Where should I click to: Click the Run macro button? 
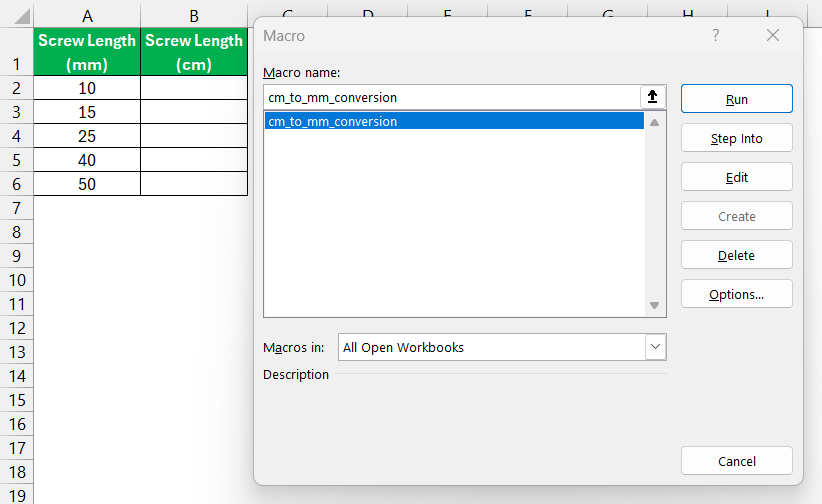[737, 99]
